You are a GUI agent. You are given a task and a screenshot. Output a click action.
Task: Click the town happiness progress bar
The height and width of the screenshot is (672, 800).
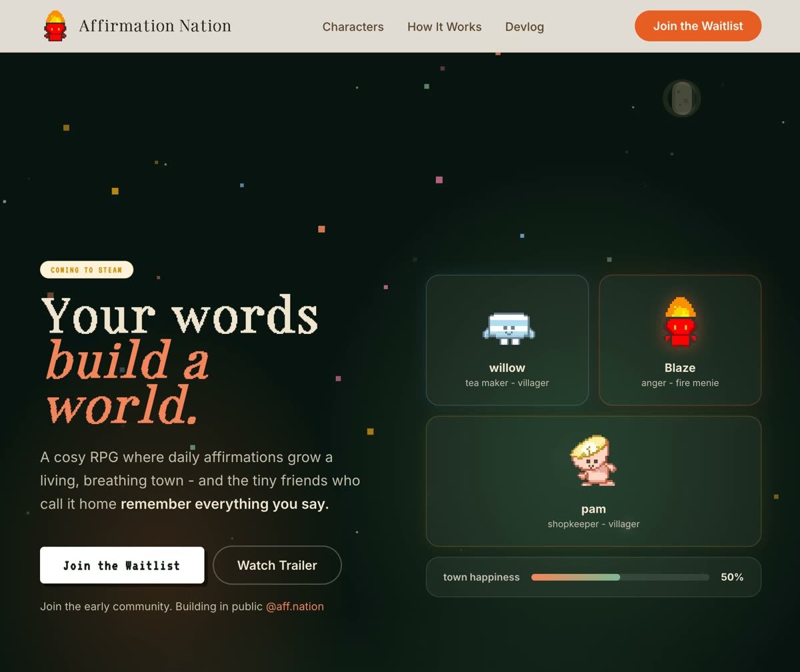620,577
